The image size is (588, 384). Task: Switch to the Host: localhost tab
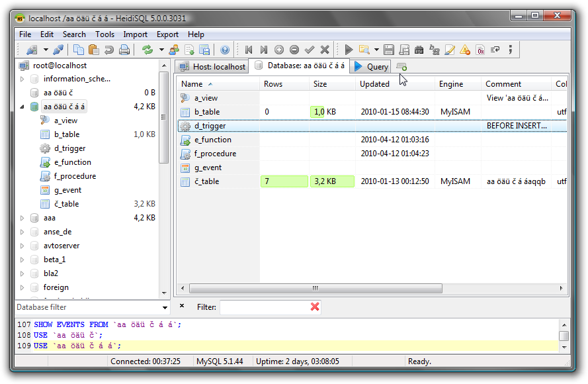pos(212,67)
